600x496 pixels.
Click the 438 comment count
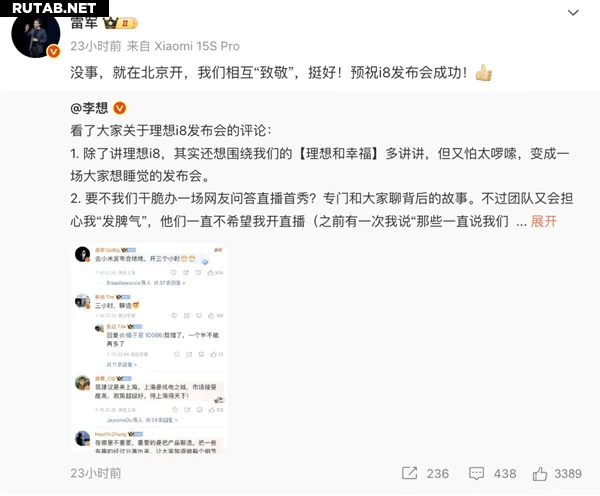pyautogui.click(x=505, y=474)
